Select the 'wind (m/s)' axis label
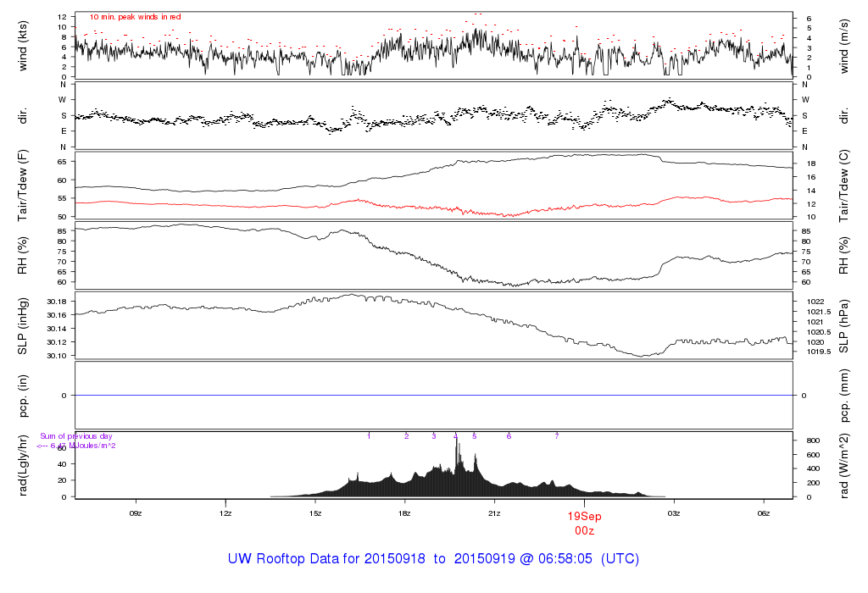This screenshot has width=868, height=593. click(844, 46)
